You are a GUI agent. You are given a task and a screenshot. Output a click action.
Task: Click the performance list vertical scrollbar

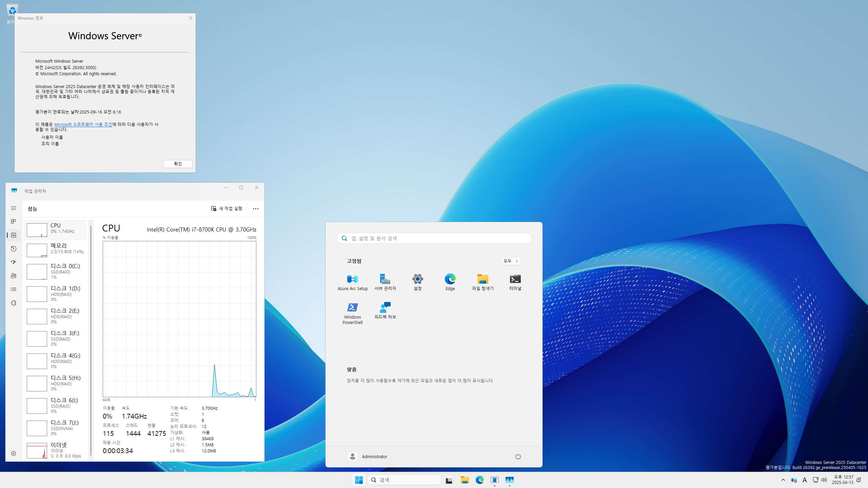[91, 339]
